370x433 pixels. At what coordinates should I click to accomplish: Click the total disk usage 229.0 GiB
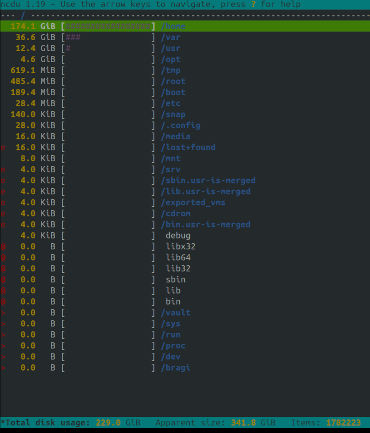tap(118, 423)
